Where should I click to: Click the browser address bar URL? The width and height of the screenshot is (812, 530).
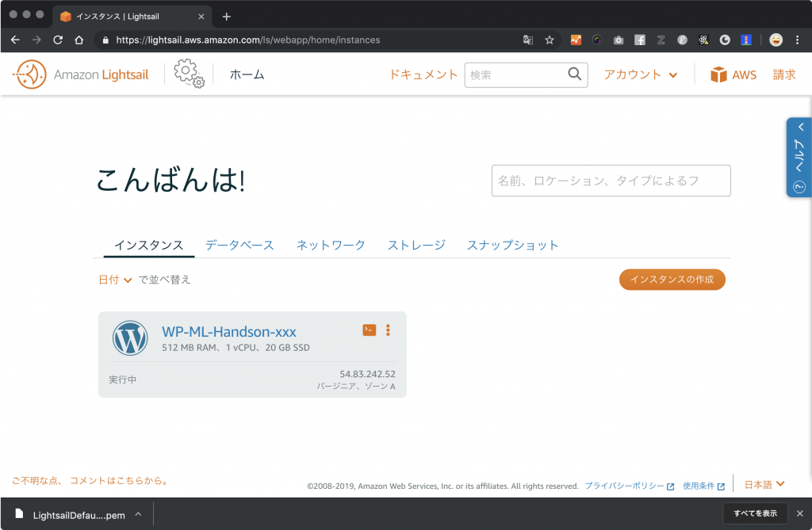pos(248,40)
